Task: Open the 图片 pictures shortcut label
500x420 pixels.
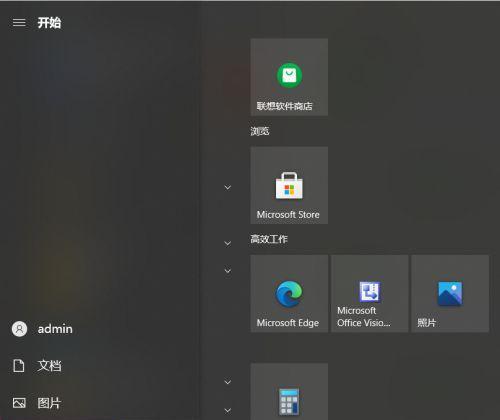Action: pyautogui.click(x=49, y=403)
